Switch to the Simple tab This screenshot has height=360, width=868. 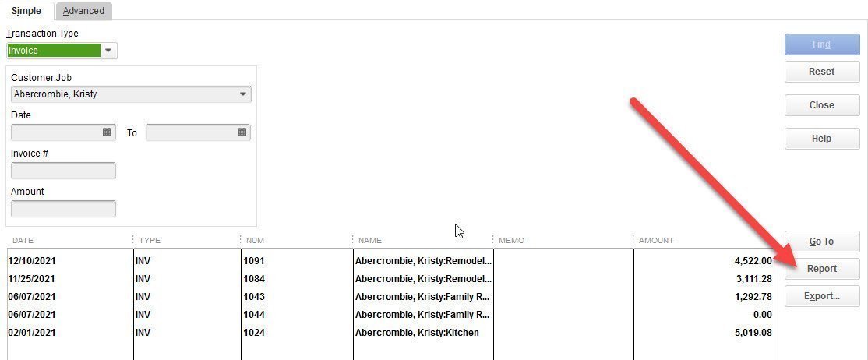tap(26, 11)
